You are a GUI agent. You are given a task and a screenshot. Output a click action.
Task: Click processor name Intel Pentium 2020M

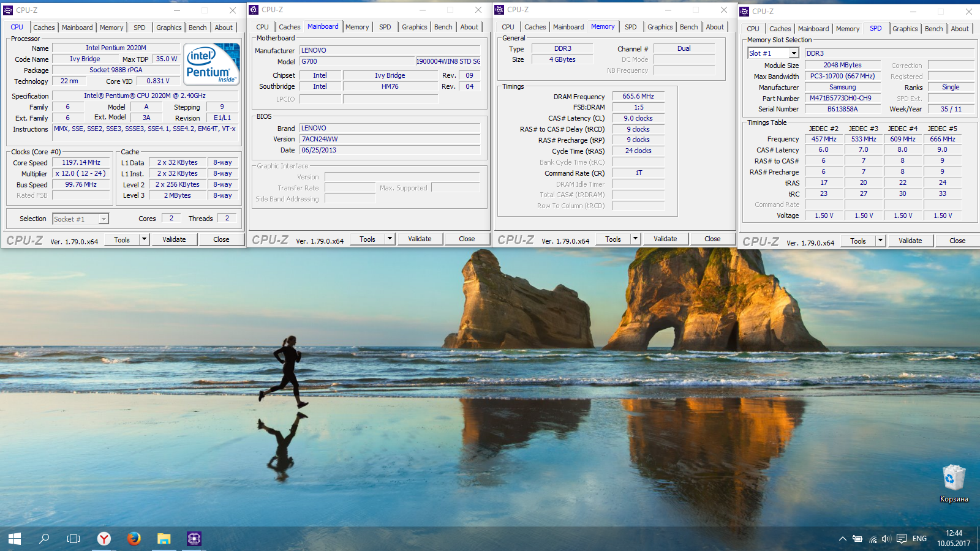[116, 48]
